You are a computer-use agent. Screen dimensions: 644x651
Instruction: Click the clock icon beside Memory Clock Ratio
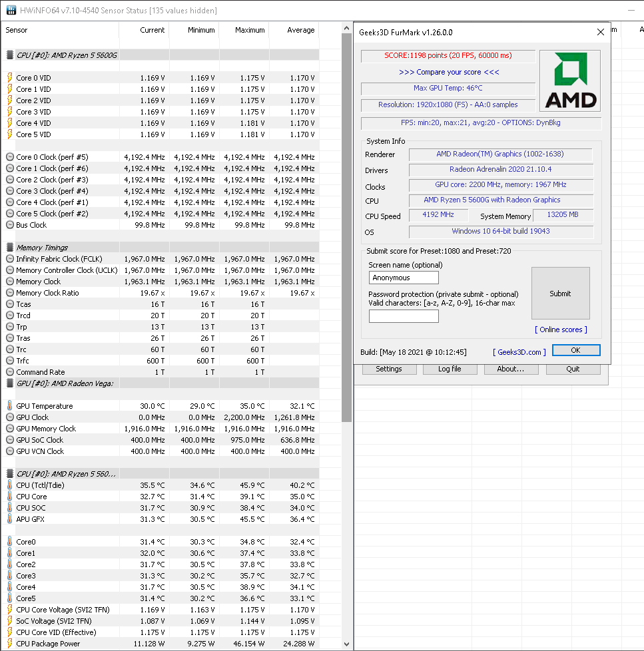pyautogui.click(x=10, y=293)
